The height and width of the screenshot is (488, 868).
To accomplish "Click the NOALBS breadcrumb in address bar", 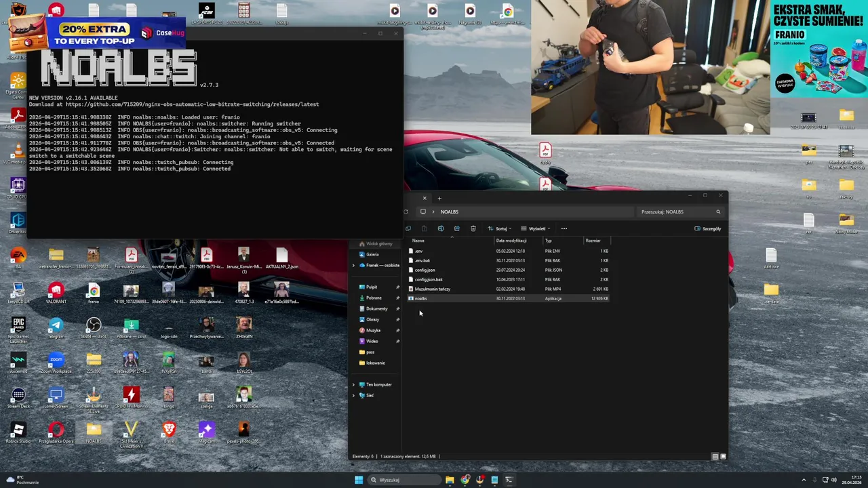I will (449, 211).
